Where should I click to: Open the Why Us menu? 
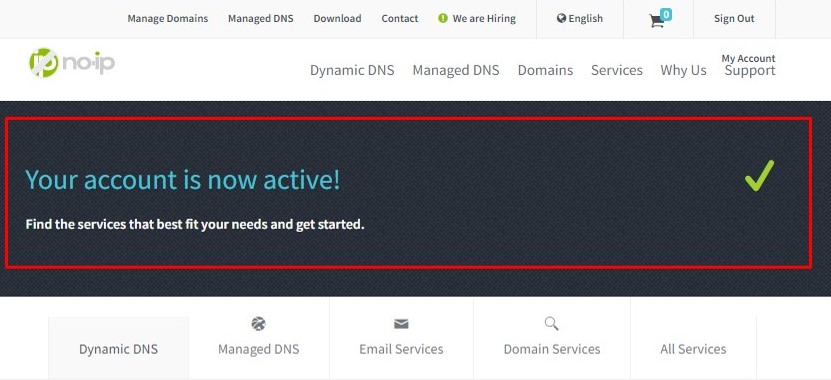[x=683, y=70]
